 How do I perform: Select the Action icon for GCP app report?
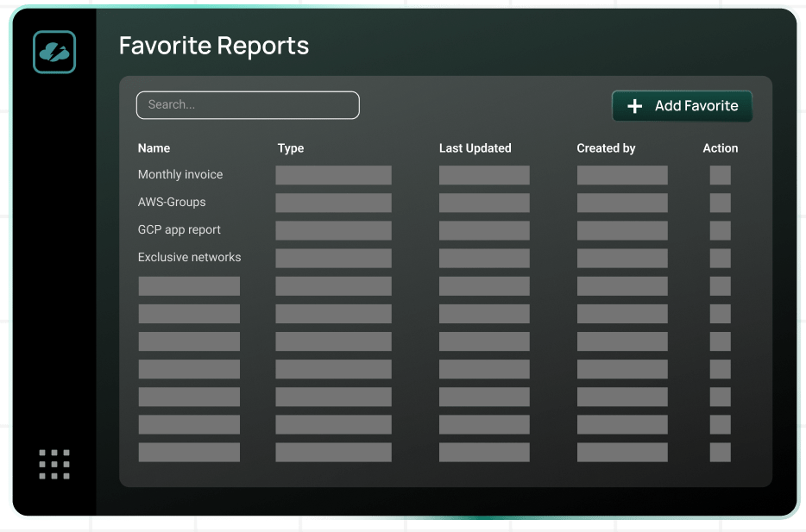point(721,230)
